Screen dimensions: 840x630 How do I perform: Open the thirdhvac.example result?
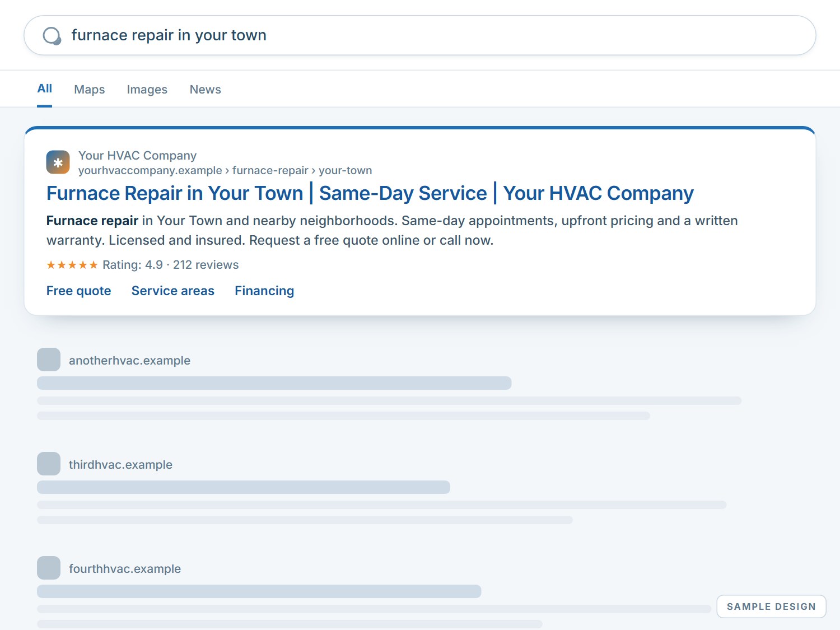click(x=121, y=465)
